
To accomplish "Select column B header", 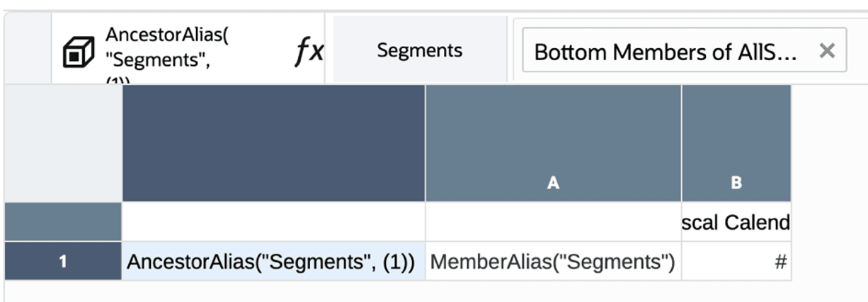I will 736,144.
